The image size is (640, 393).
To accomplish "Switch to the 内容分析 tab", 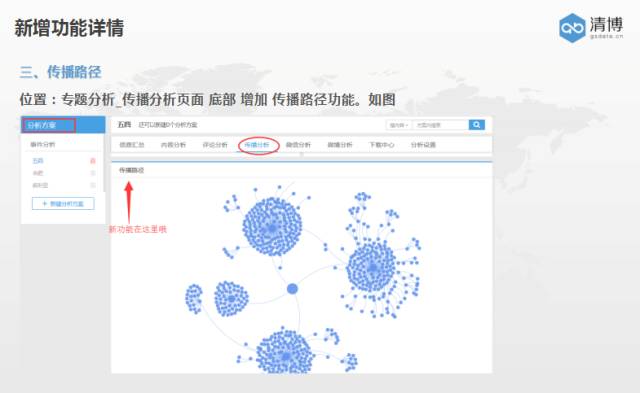I will pyautogui.click(x=173, y=145).
